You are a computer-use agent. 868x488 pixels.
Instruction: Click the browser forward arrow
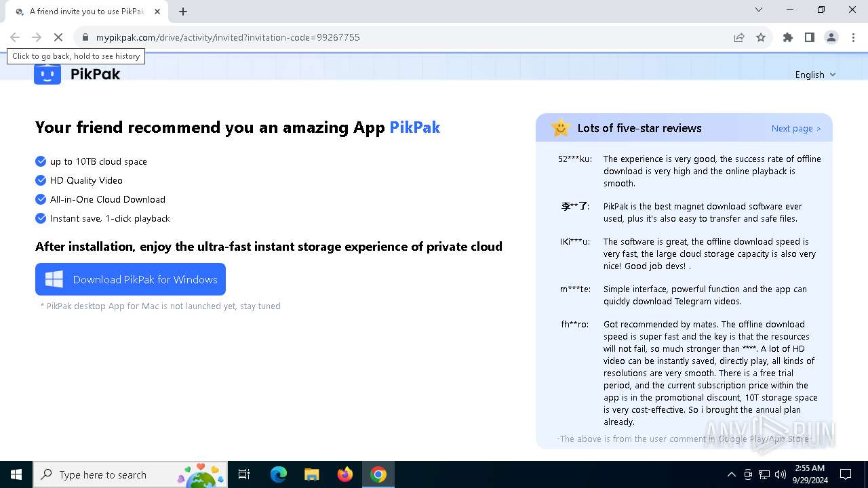[x=37, y=37]
